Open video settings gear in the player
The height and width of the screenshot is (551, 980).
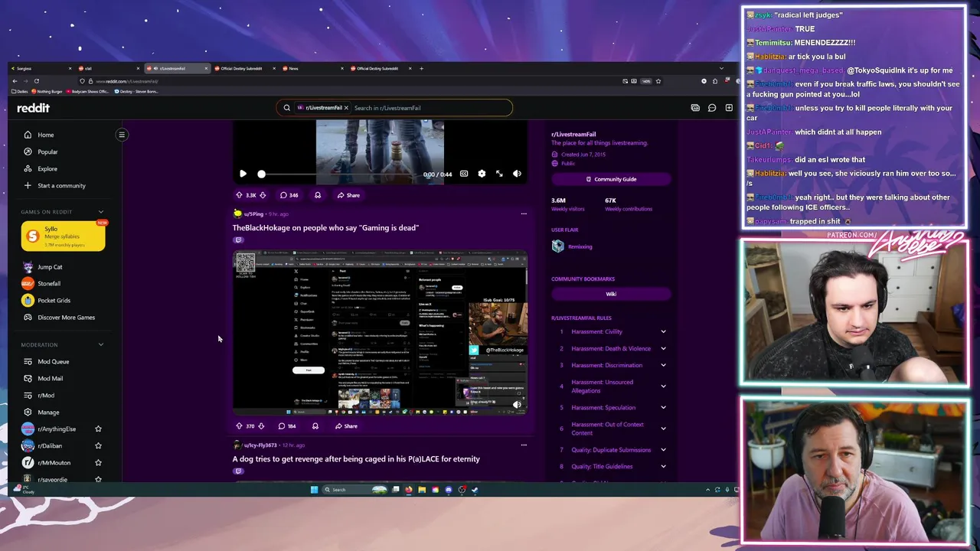coord(482,174)
